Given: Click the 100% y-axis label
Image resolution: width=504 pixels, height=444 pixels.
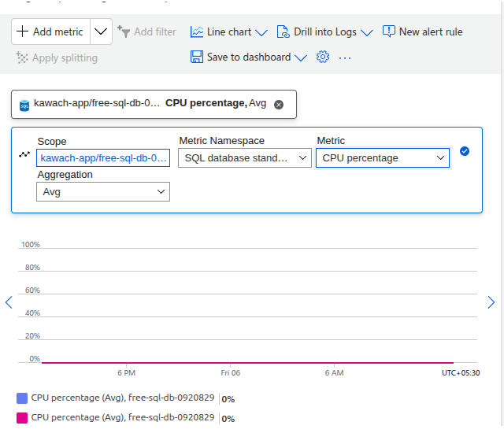Looking at the screenshot, I should tap(31, 245).
